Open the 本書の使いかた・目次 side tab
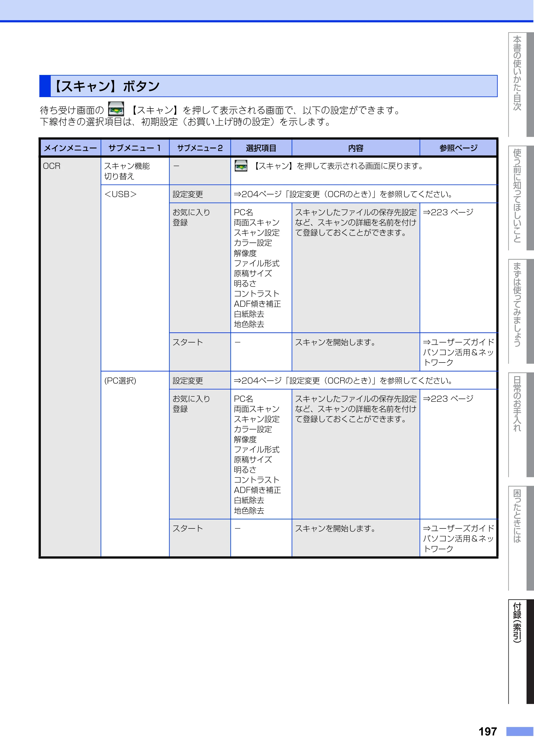The image size is (534, 756). (521, 85)
